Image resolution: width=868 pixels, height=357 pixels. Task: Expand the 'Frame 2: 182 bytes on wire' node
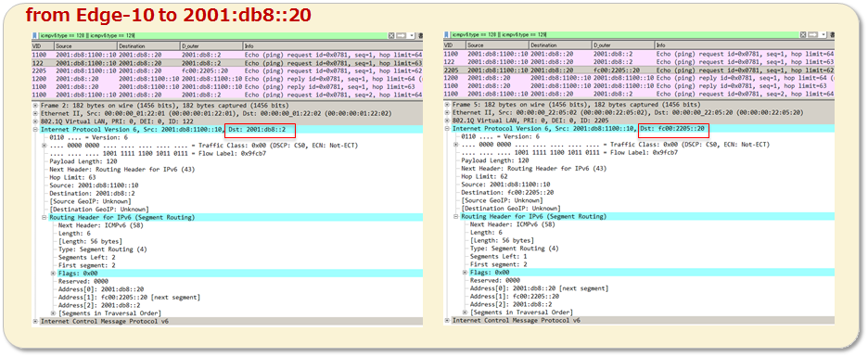35,105
